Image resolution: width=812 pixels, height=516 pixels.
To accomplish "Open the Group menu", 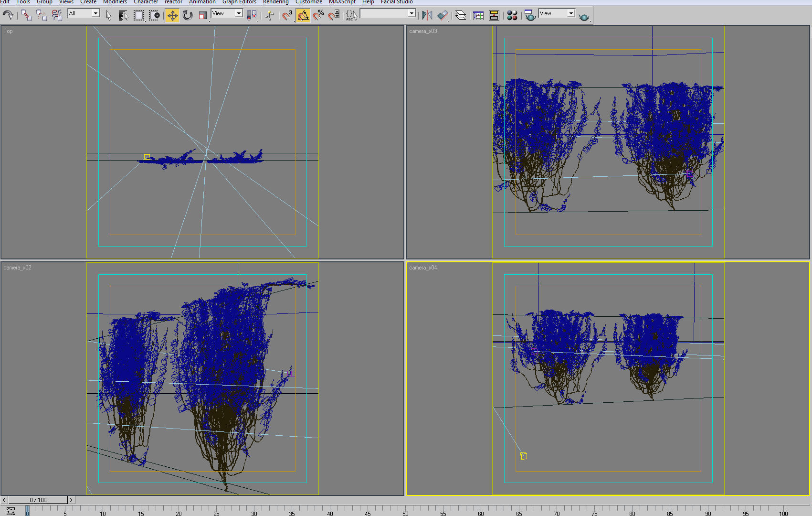I will click(x=44, y=2).
